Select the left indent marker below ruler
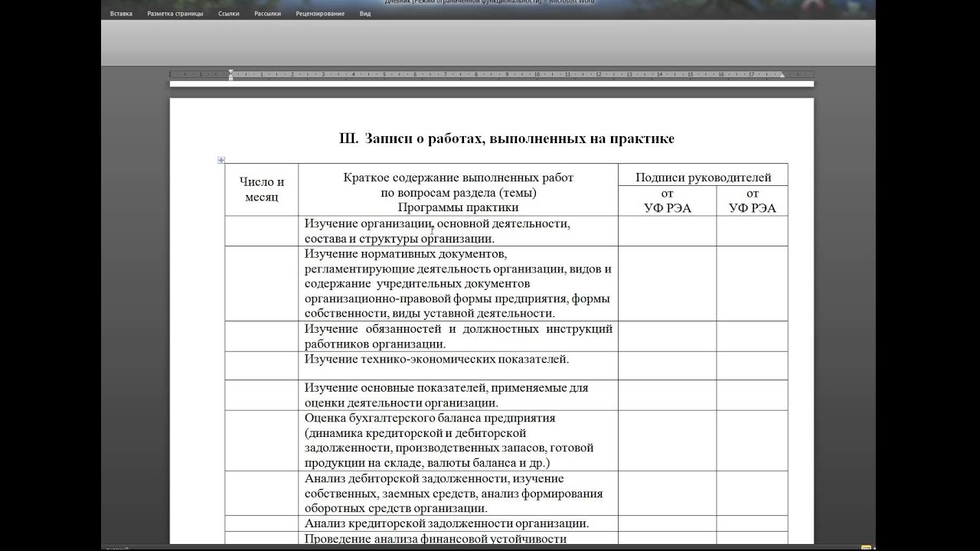This screenshot has width=980, height=551. (230, 78)
